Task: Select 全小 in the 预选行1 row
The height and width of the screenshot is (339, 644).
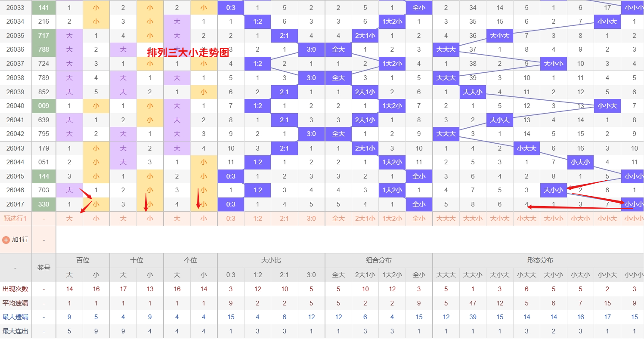Action: tap(419, 219)
